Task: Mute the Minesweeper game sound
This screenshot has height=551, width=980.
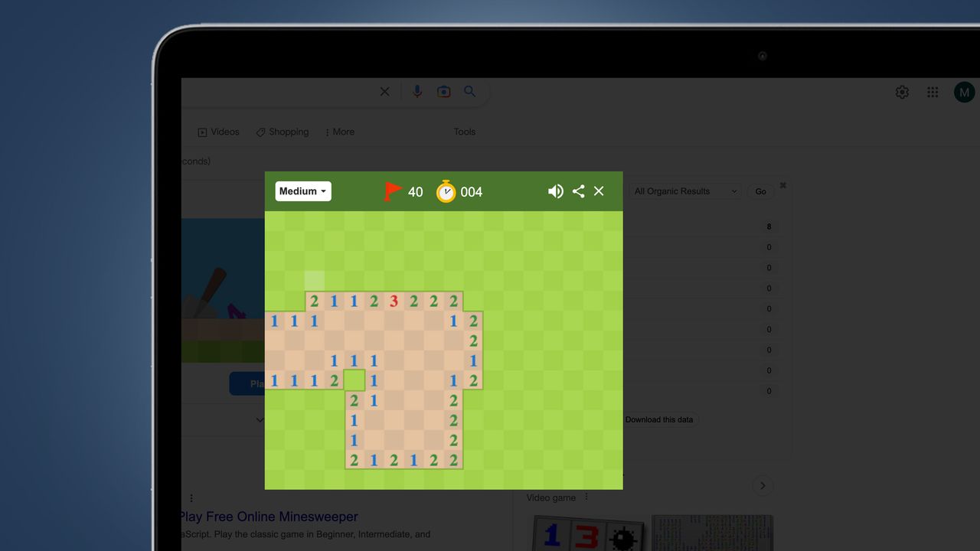Action: coord(556,191)
